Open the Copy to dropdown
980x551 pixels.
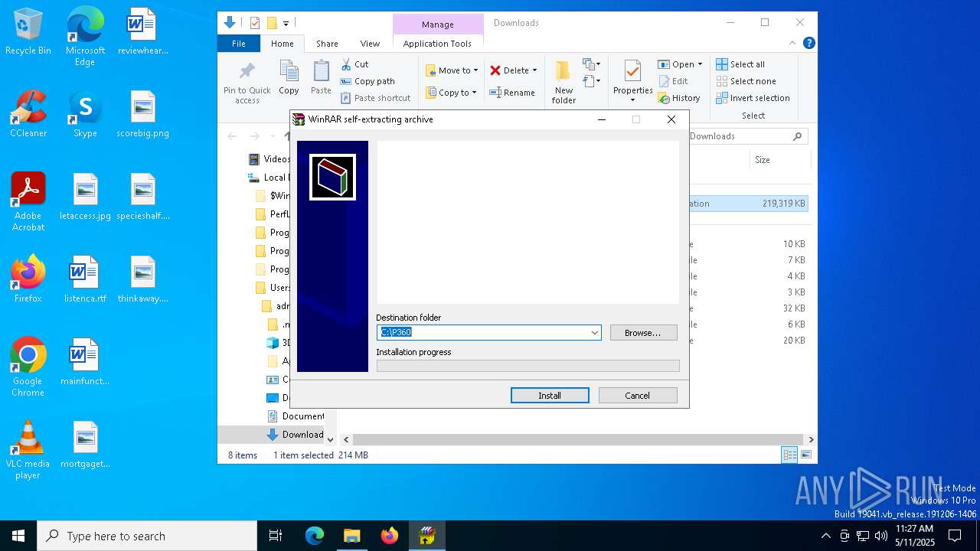(x=451, y=93)
